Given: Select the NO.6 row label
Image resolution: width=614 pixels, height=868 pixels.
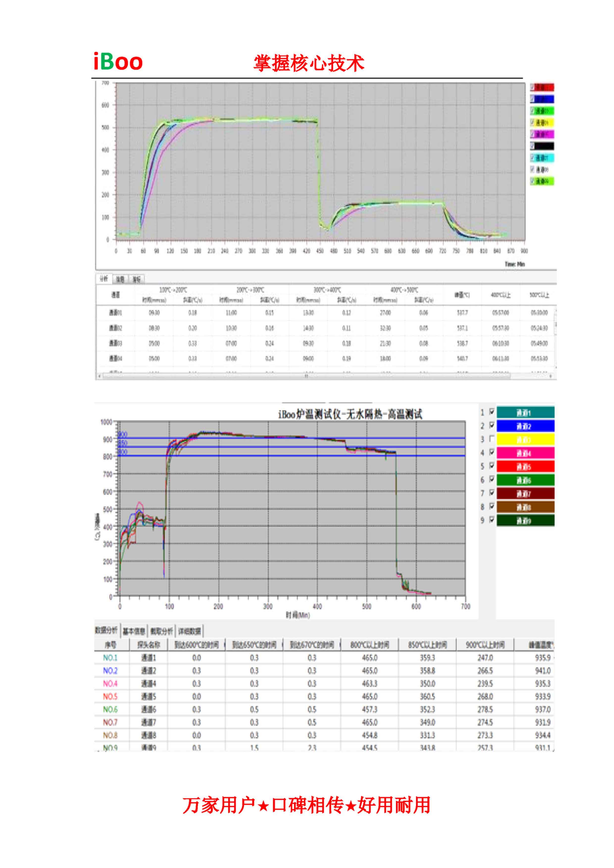Looking at the screenshot, I should 110,709.
